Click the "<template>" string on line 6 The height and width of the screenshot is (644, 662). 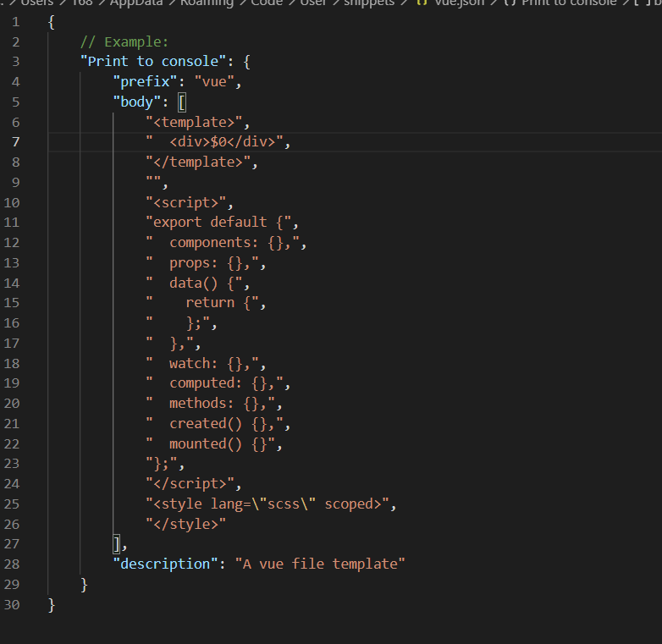pyautogui.click(x=194, y=123)
